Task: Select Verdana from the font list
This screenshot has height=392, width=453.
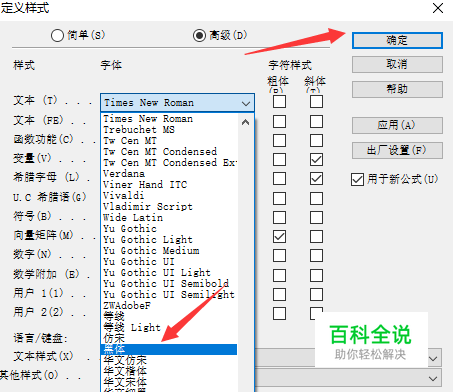Action: point(169,174)
